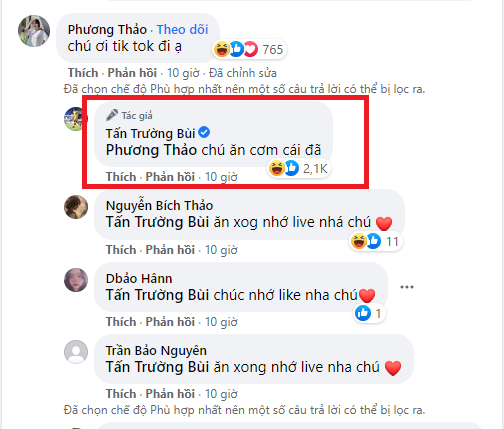504x429 pixels.
Task: Click Phản hồi under Phương Thảo's comment
Action: coord(132,73)
